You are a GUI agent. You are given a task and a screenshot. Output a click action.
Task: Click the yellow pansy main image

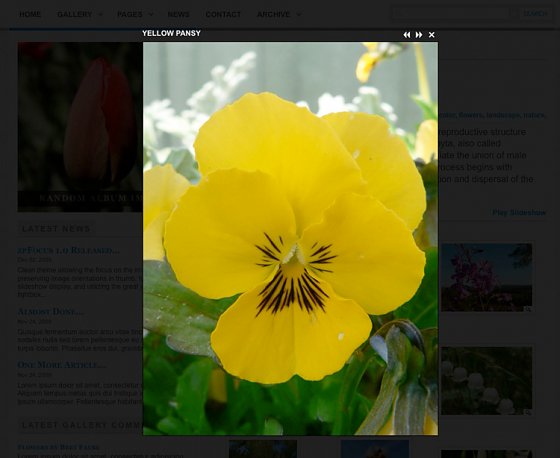(290, 239)
